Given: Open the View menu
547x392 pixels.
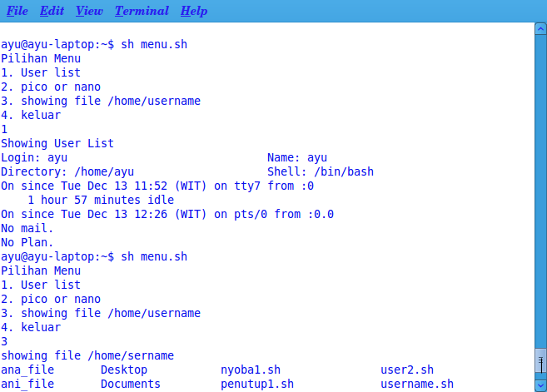Looking at the screenshot, I should pos(89,11).
